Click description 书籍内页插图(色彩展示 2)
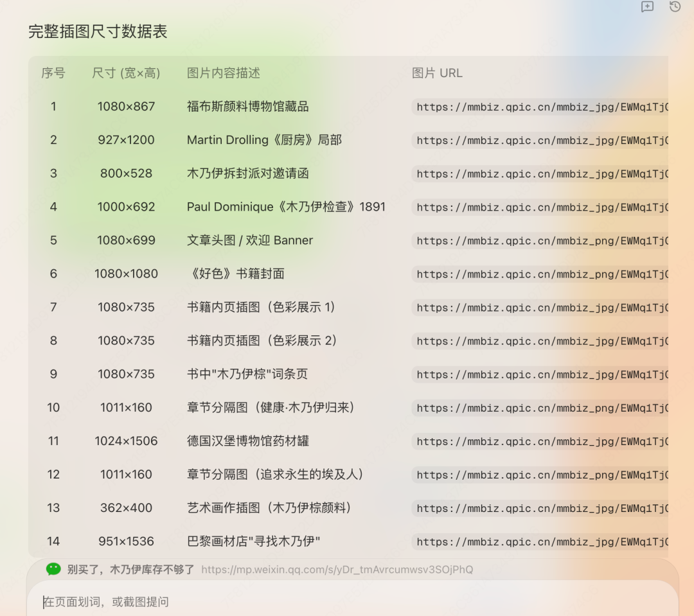 pyautogui.click(x=262, y=340)
